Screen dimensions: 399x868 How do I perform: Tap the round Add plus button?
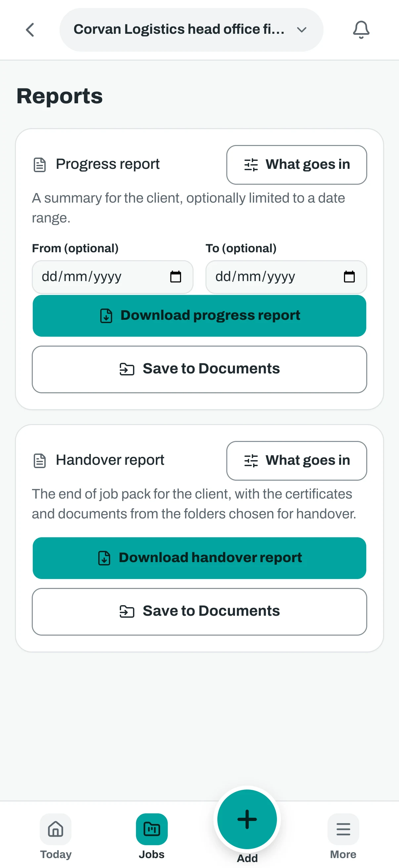point(247,819)
